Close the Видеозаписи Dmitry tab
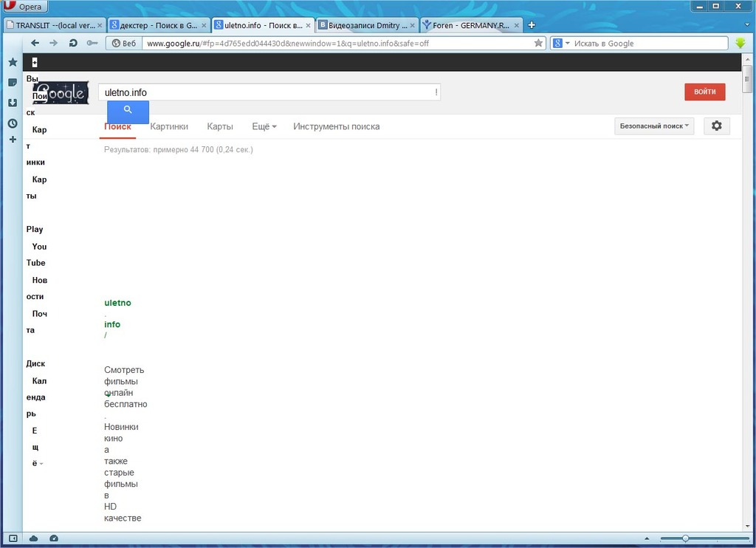This screenshot has width=756, height=548. tap(412, 26)
